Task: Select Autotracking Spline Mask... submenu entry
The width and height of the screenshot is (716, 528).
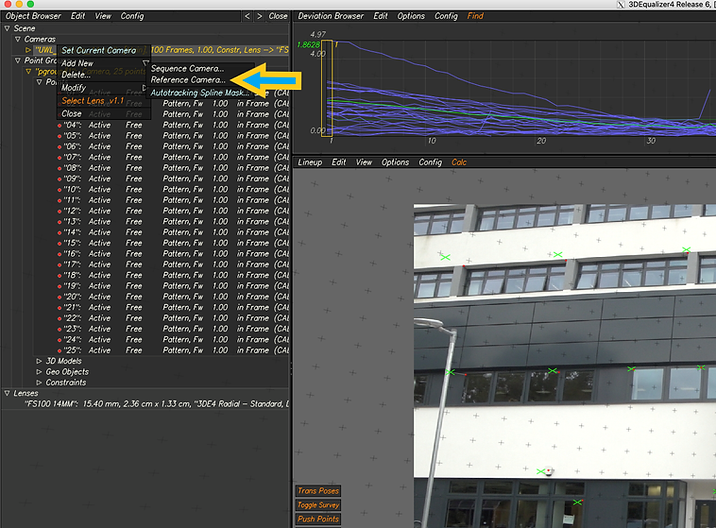Action: [199, 93]
